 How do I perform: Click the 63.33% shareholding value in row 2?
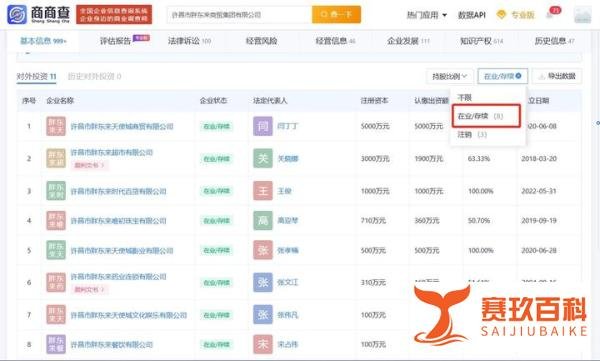[479, 158]
